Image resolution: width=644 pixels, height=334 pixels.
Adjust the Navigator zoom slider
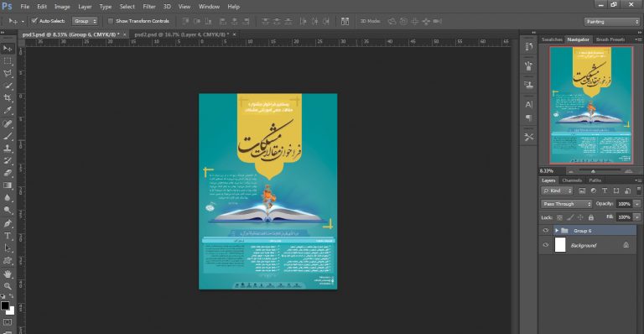(593, 171)
